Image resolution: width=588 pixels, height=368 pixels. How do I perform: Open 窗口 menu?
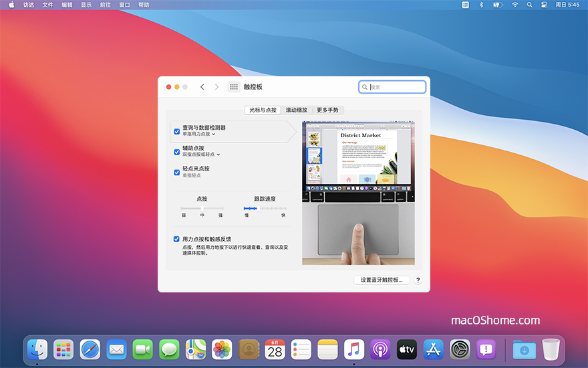coord(124,5)
